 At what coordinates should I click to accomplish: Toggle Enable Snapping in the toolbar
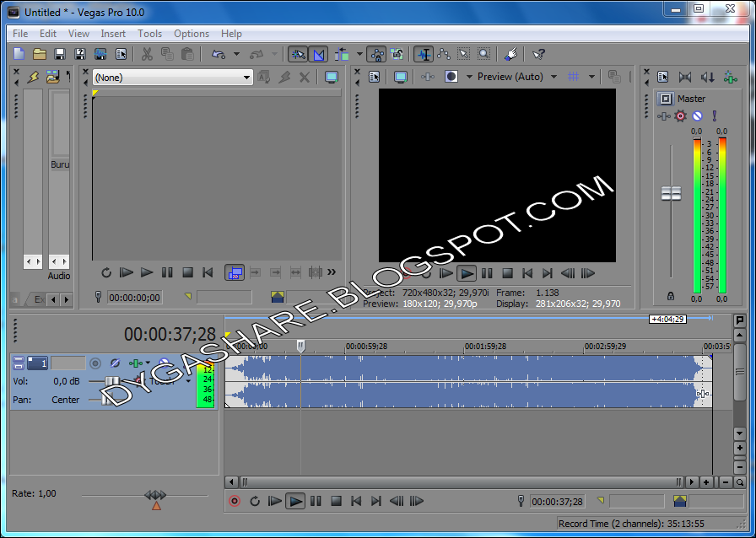pyautogui.click(x=298, y=54)
